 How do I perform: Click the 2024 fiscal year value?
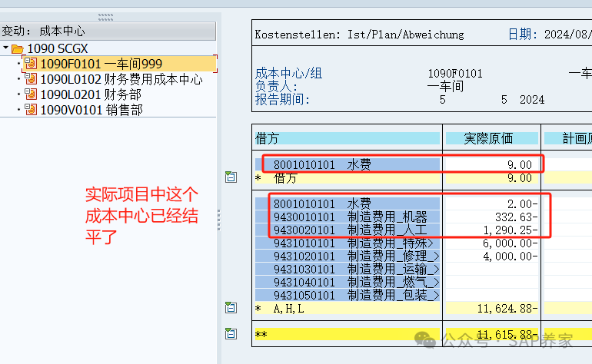532,100
